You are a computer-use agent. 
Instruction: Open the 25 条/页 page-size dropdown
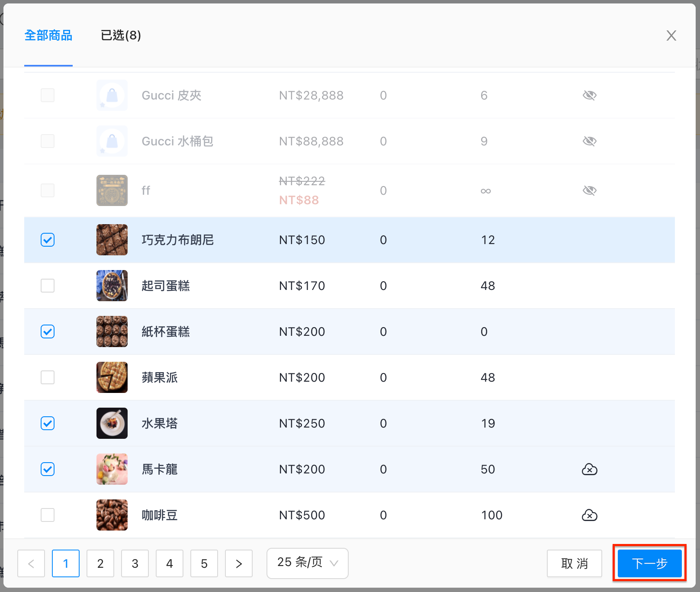(308, 563)
